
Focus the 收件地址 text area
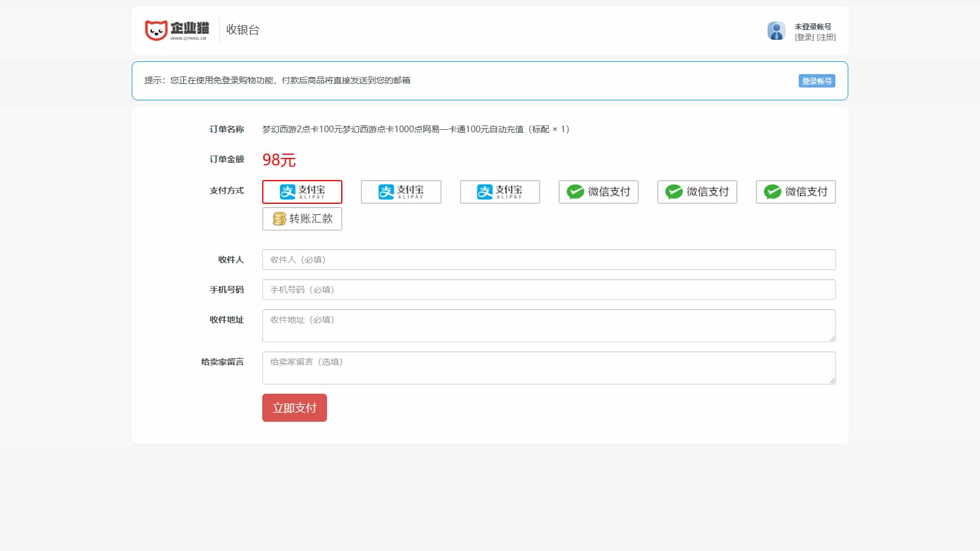click(549, 326)
